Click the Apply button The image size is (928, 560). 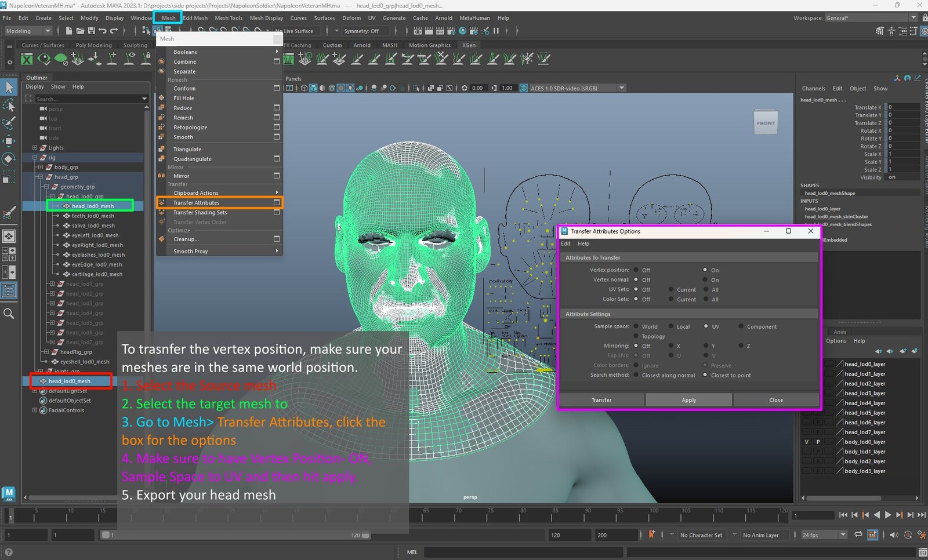[x=688, y=400]
